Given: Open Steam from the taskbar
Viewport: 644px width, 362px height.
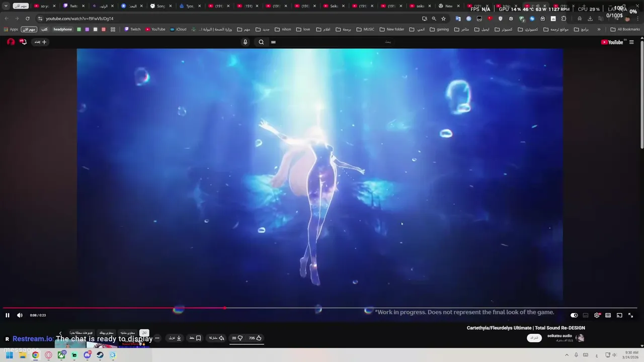Looking at the screenshot, I should pos(100,355).
